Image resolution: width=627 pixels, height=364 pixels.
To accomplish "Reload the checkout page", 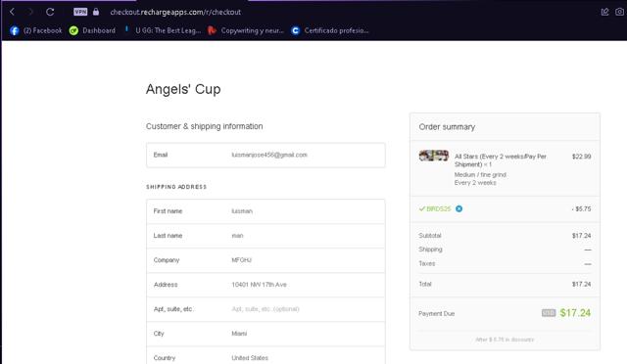I will pos(50,12).
